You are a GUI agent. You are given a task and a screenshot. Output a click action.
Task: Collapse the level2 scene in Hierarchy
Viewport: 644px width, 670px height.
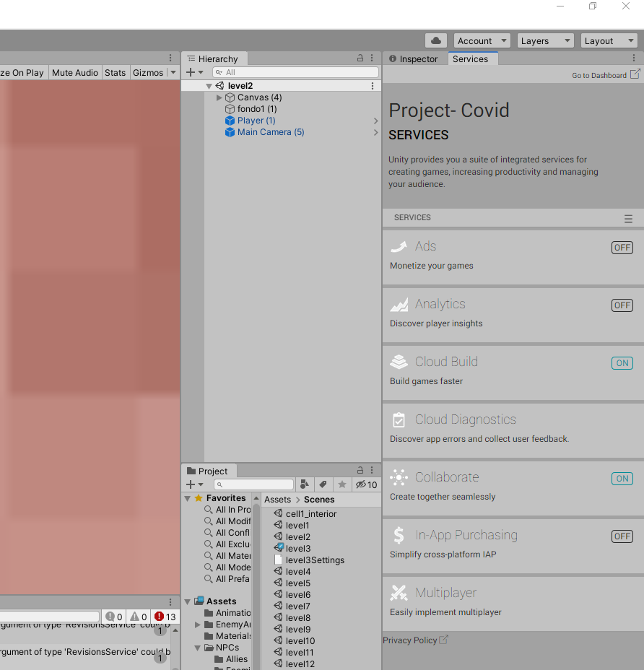click(209, 86)
